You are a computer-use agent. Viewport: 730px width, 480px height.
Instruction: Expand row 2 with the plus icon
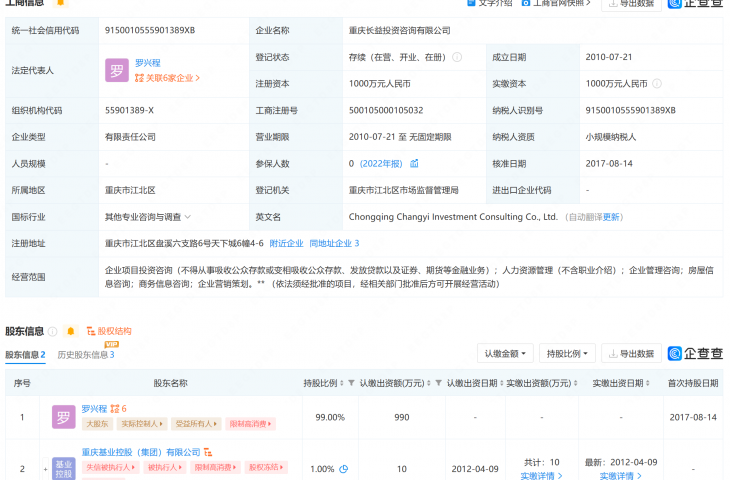46,469
